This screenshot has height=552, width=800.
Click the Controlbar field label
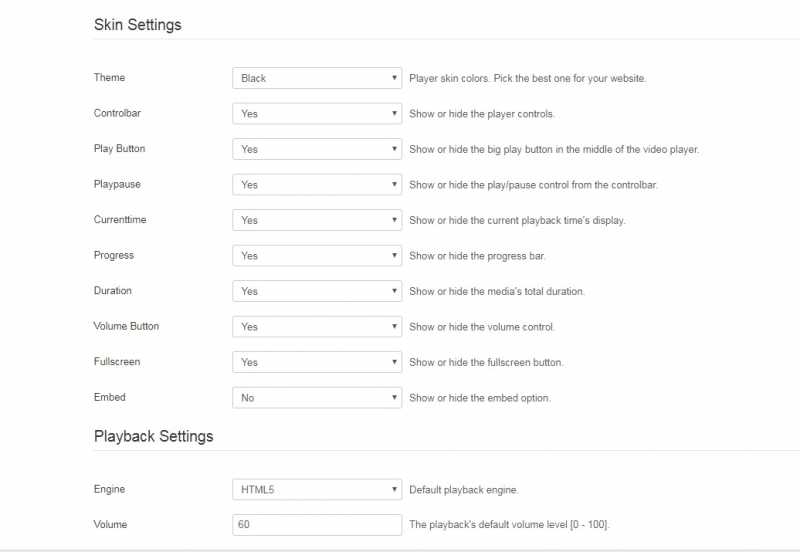click(118, 113)
